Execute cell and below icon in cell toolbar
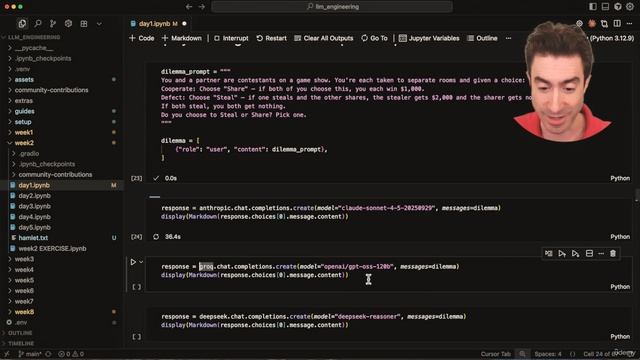Screen dimensions: 640x360 pos(575,253)
